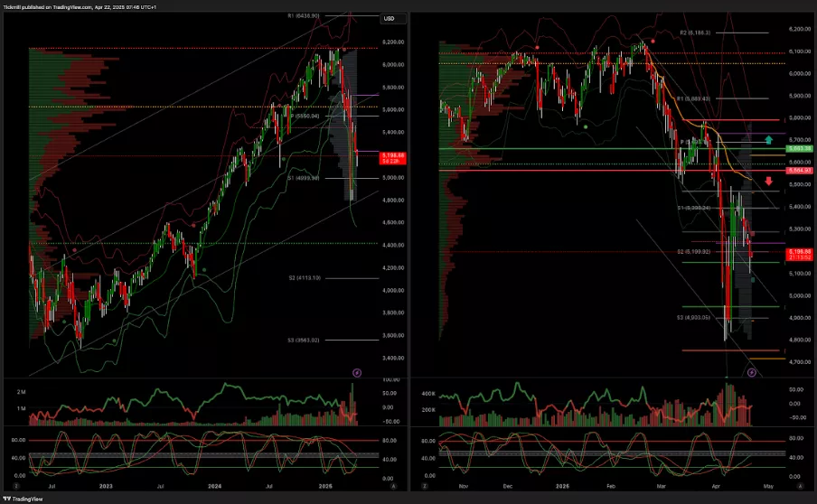Open the USD currency dropdown
Image resolution: width=817 pixels, height=504 pixels.
(390, 18)
